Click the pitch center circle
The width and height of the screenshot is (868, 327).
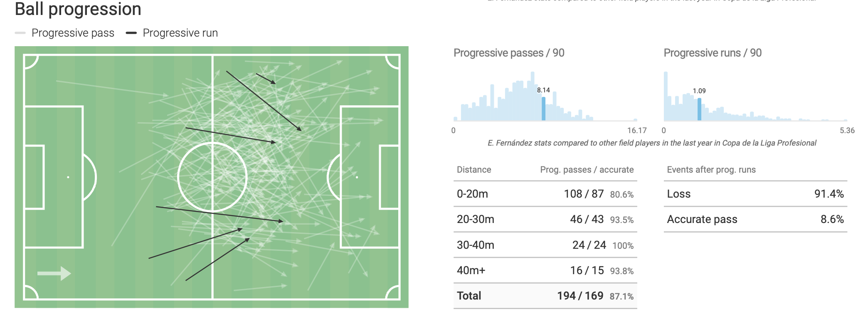(x=212, y=177)
